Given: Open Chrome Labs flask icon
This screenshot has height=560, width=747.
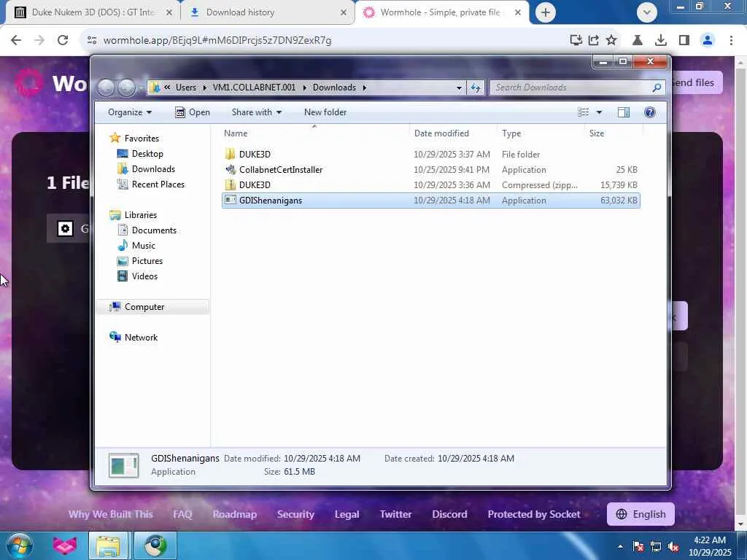Looking at the screenshot, I should [638, 40].
